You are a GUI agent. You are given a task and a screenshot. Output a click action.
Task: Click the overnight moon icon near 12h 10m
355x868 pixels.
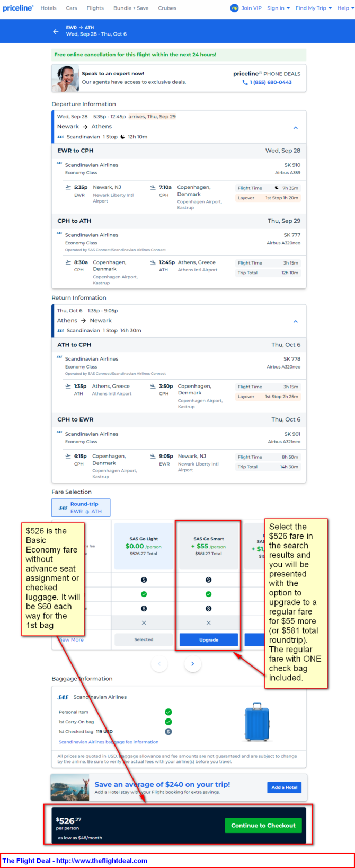point(122,137)
